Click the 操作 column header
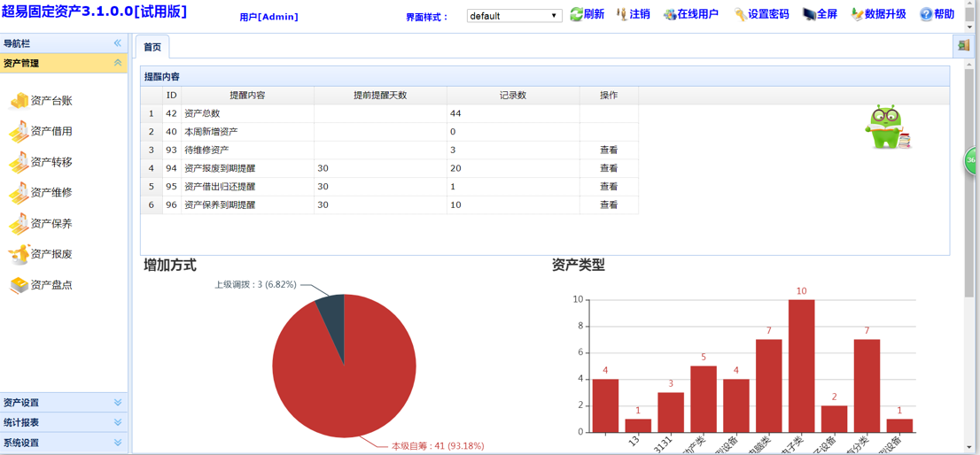The image size is (980, 455). pos(609,96)
